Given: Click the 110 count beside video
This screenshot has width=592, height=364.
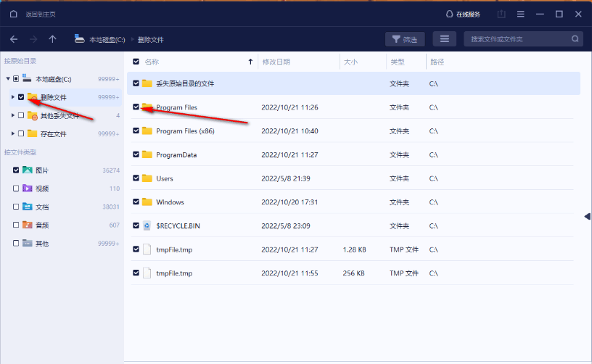Looking at the screenshot, I should click(x=115, y=189).
